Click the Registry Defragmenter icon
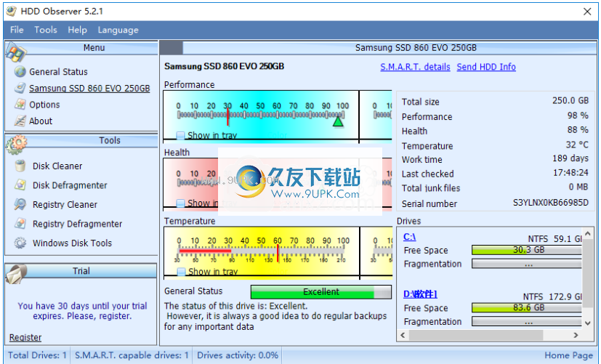 point(20,223)
